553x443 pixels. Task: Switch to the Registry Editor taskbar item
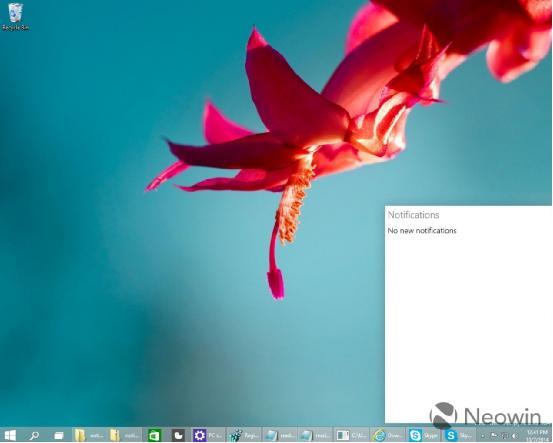pos(244,435)
